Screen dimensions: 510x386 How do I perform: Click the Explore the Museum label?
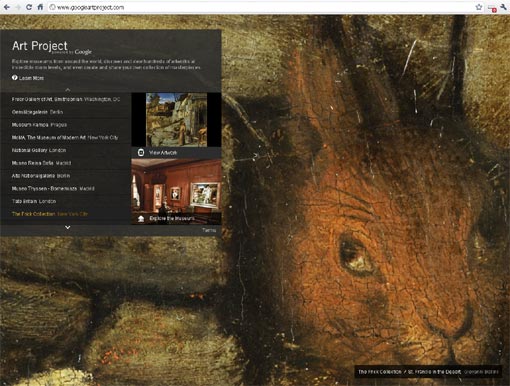coord(172,218)
